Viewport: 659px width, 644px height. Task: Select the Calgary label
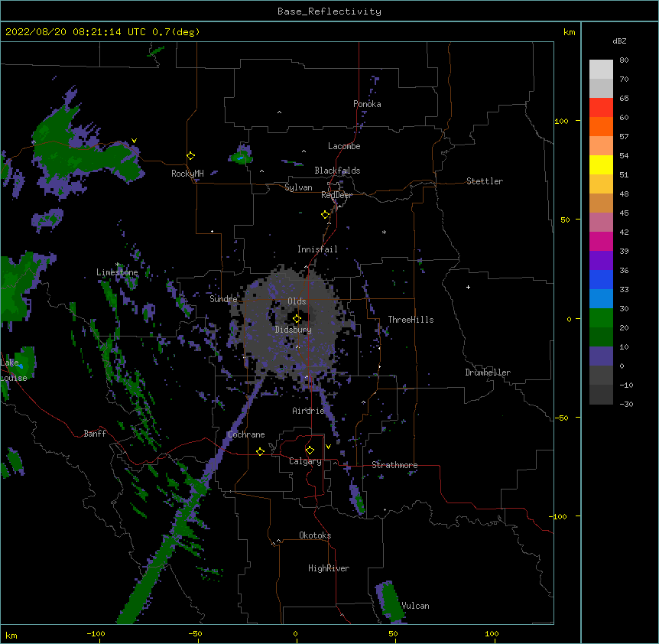coord(305,461)
